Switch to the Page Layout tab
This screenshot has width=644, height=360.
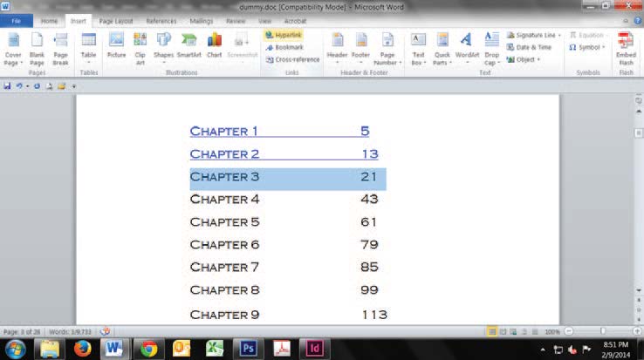[x=116, y=19]
